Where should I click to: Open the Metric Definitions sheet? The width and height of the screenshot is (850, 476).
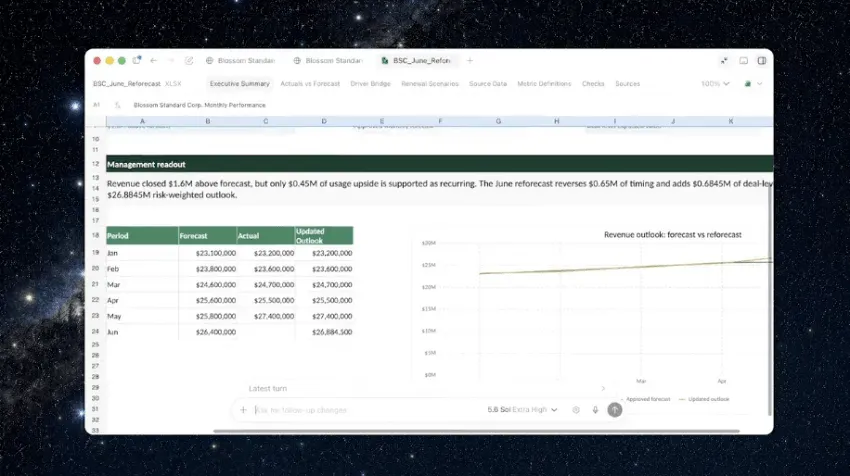[x=544, y=84]
